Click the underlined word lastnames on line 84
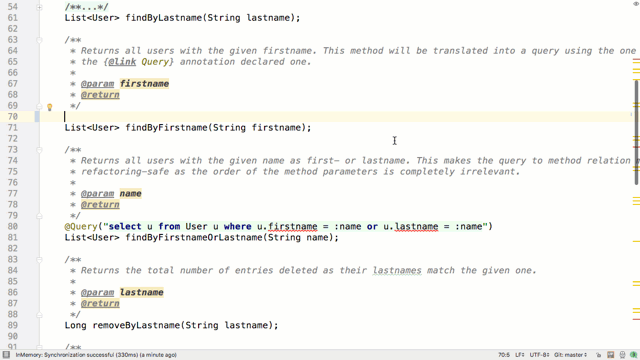 (x=397, y=271)
